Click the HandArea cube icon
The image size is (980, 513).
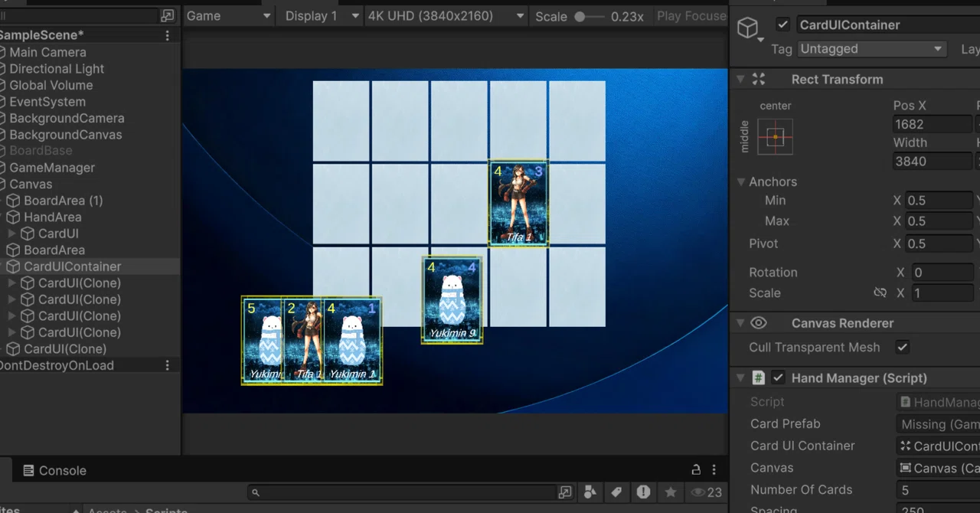(x=13, y=217)
